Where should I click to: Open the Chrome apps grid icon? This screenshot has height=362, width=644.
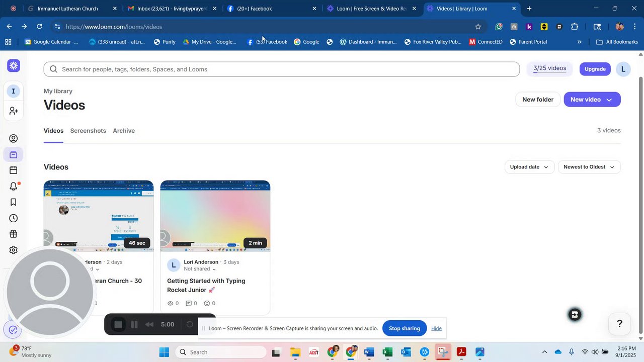(x=8, y=42)
